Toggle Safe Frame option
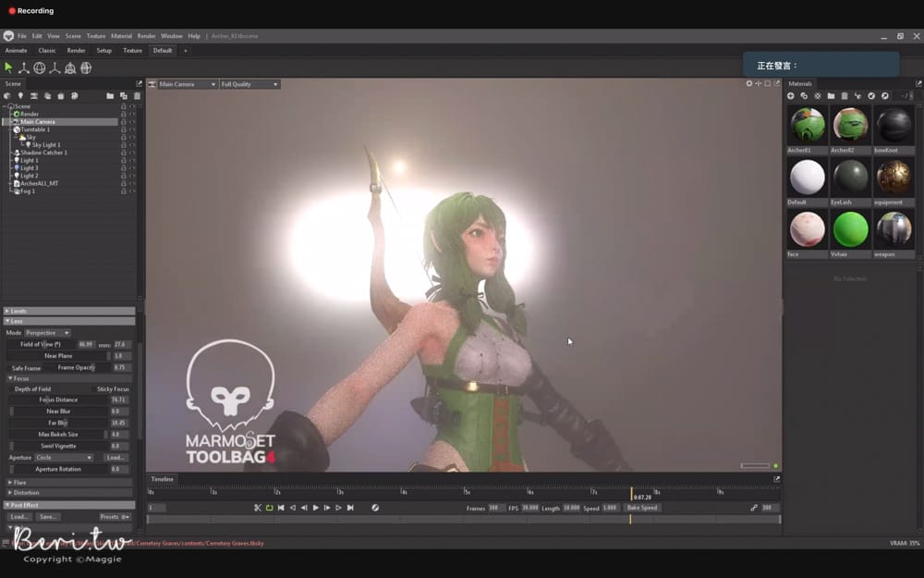This screenshot has width=924, height=578. pyautogui.click(x=26, y=368)
